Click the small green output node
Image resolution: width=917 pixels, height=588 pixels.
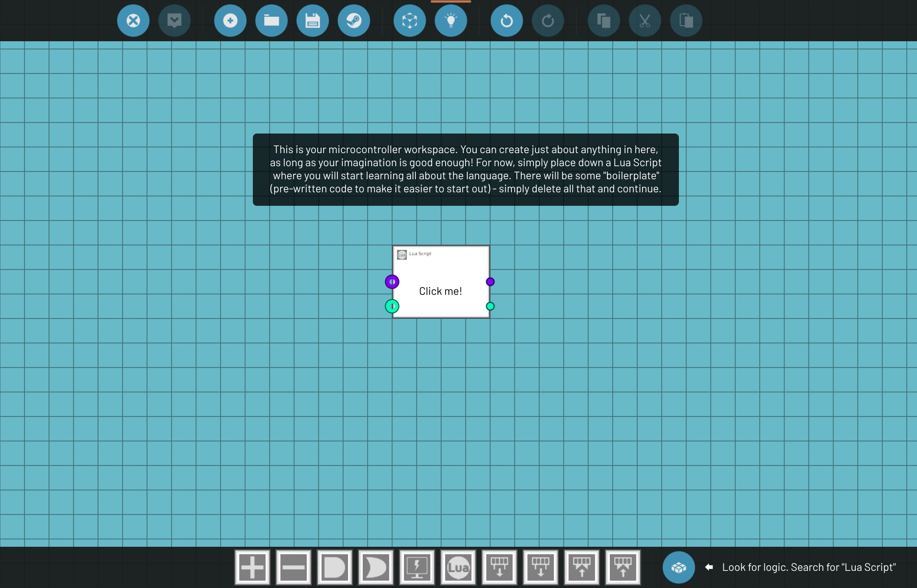[x=490, y=306]
